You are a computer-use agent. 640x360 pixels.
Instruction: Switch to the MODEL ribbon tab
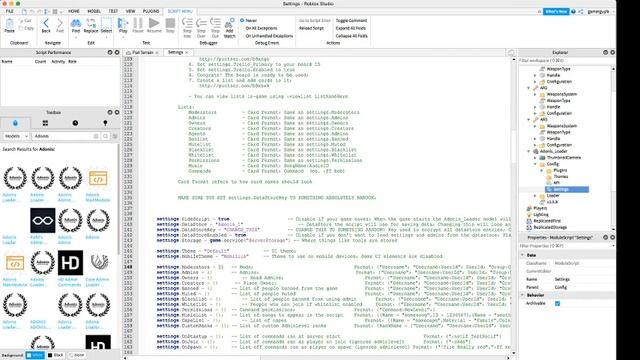click(94, 11)
